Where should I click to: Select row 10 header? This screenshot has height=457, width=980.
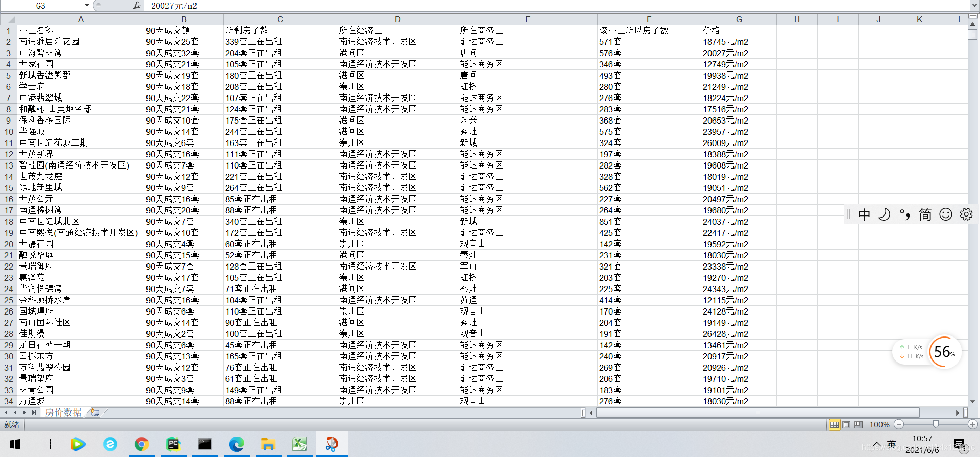[8, 132]
